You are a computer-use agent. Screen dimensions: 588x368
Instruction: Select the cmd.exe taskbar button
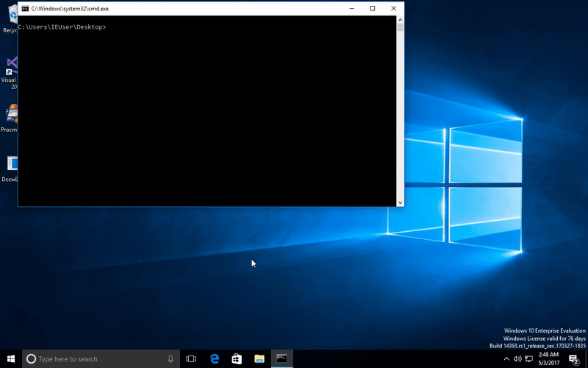282,359
